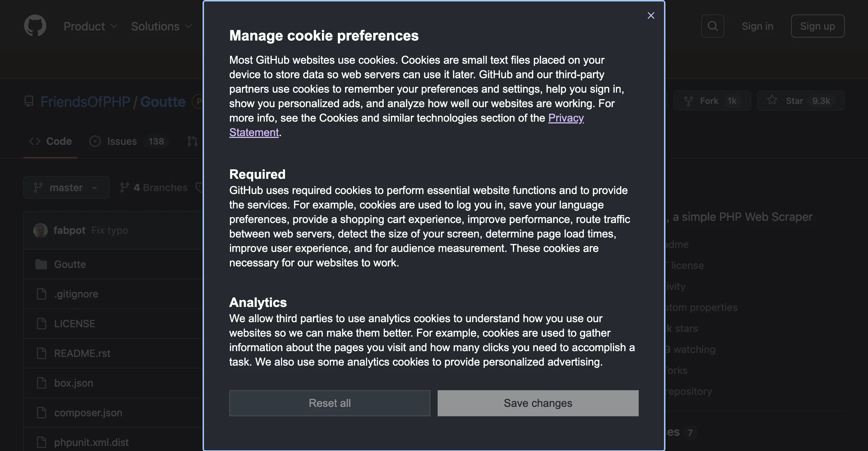
Task: Click the Fork repository icon
Action: click(x=689, y=101)
